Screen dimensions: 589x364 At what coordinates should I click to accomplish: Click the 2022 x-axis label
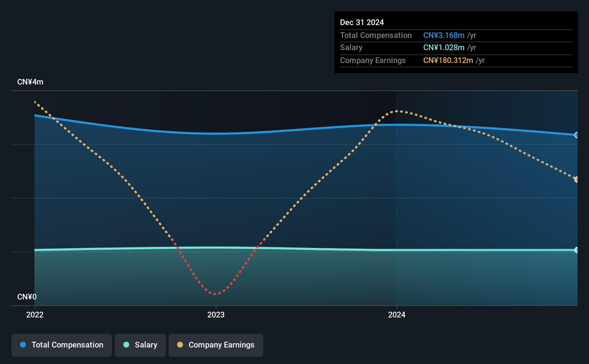35,315
